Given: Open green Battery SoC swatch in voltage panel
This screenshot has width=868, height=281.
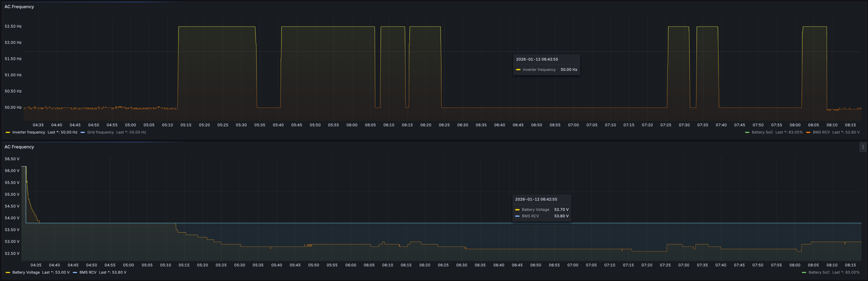Looking at the screenshot, I should (x=804, y=272).
